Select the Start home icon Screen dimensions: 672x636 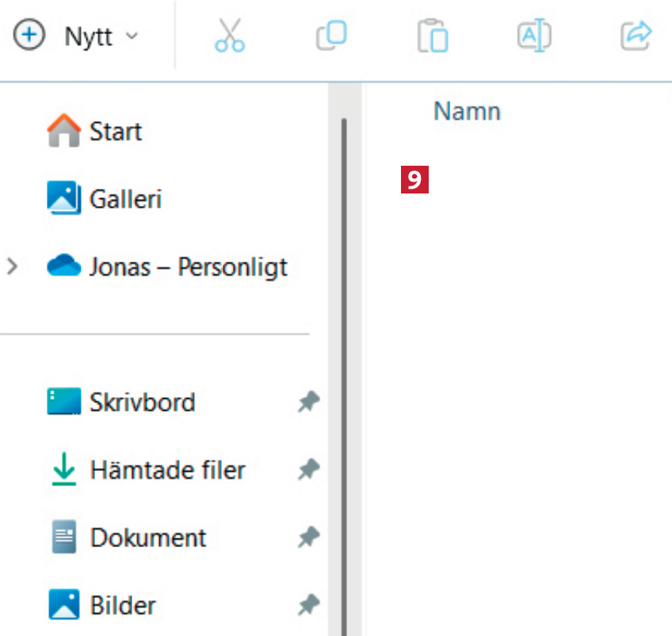click(x=64, y=131)
